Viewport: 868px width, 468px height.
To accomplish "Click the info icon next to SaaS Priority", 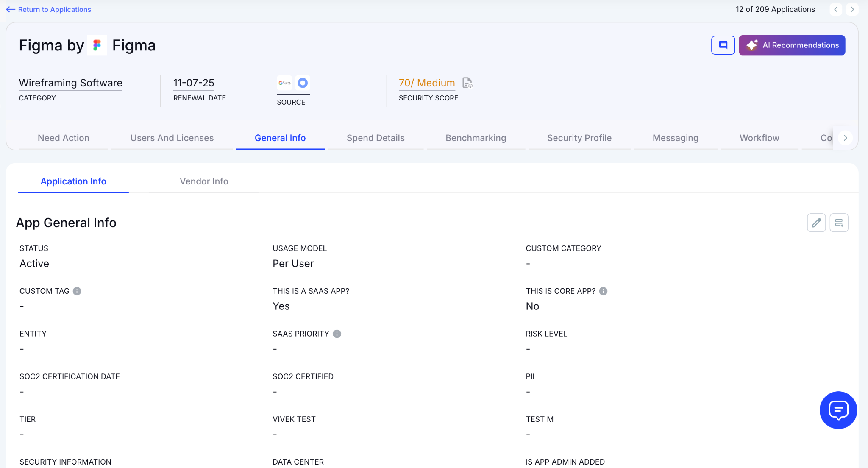I will (337, 334).
